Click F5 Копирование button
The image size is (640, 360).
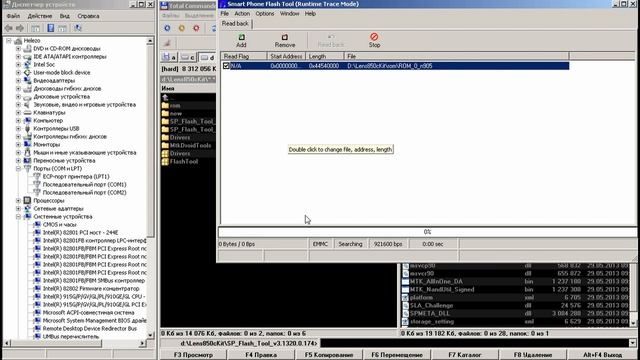(329, 355)
